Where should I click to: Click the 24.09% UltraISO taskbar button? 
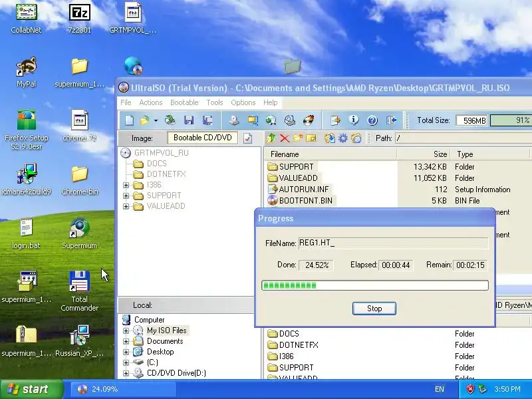click(x=124, y=389)
